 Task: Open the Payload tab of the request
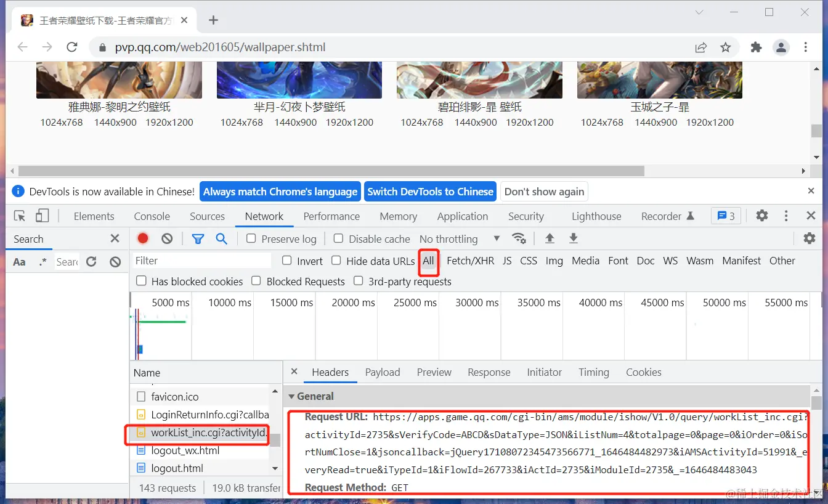pyautogui.click(x=383, y=372)
